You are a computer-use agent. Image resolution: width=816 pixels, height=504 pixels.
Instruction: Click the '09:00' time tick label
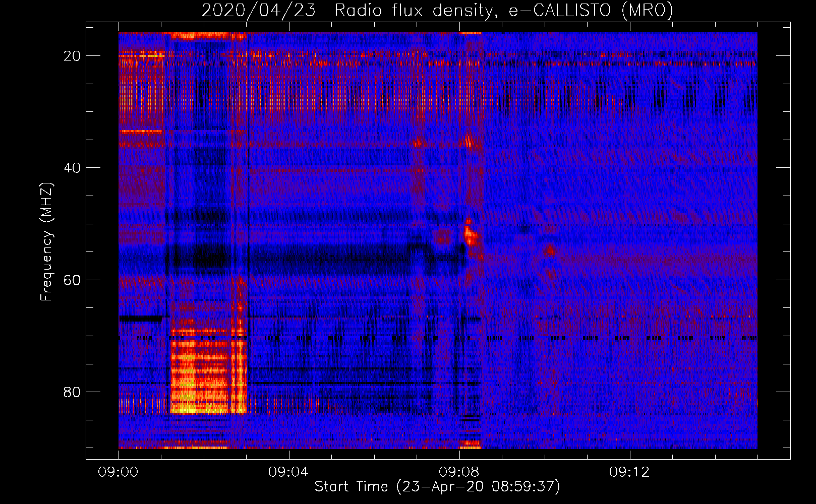point(118,472)
